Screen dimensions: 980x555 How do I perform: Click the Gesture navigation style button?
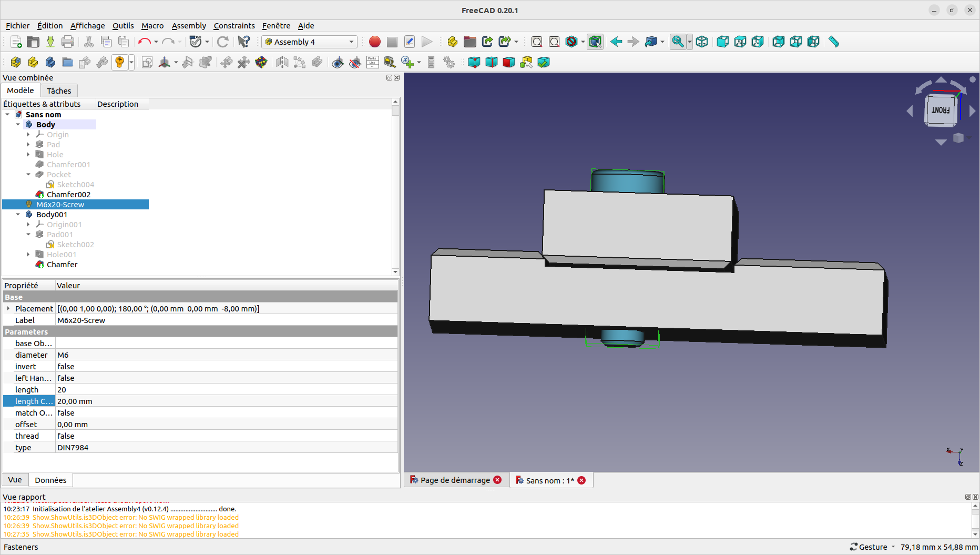tap(873, 547)
